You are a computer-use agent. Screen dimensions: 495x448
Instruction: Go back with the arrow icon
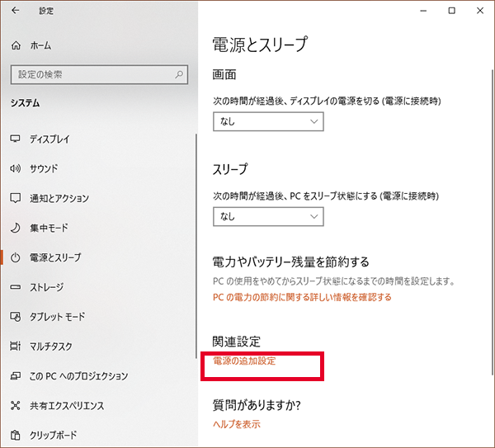pos(15,11)
